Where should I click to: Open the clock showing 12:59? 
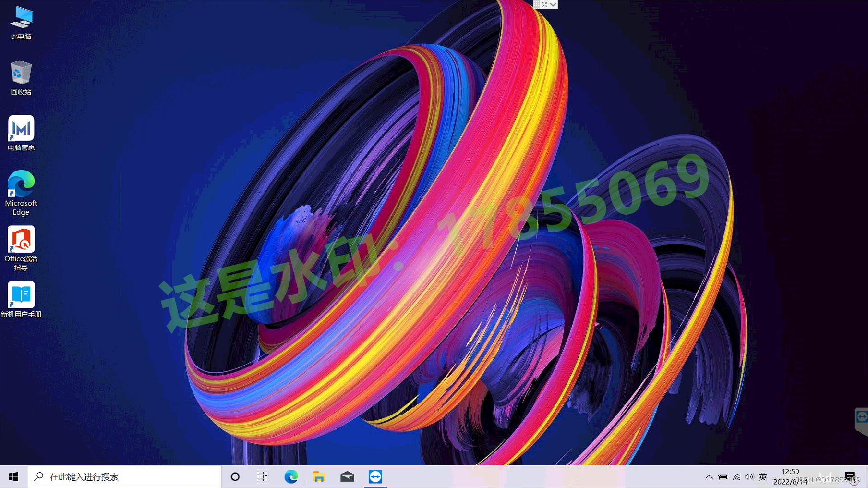click(790, 476)
